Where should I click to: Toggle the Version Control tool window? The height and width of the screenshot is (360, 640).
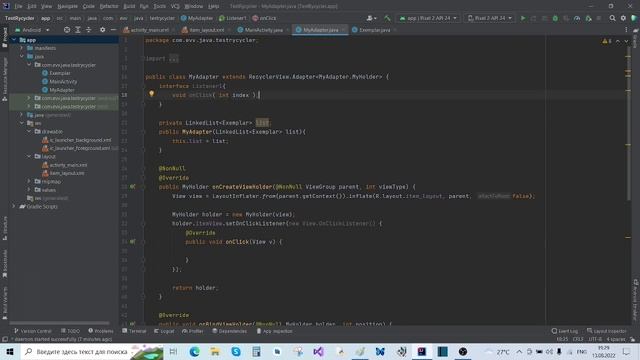[x=33, y=331]
